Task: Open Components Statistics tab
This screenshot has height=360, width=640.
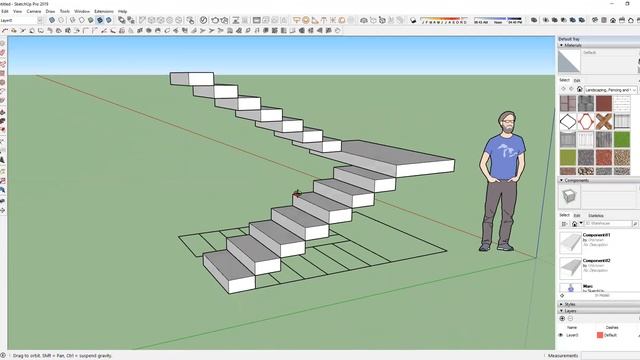Action: tap(596, 216)
